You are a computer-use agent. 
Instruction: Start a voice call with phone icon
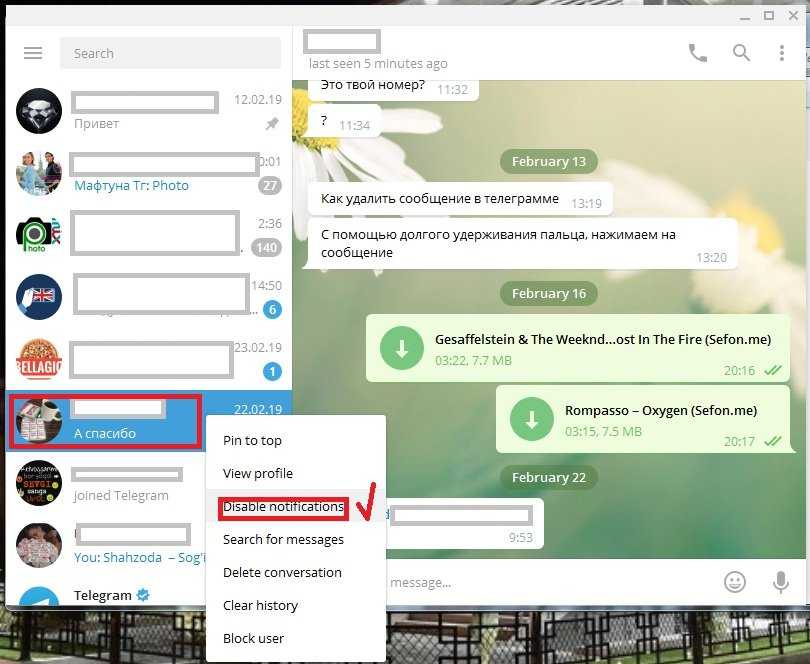pyautogui.click(x=698, y=53)
